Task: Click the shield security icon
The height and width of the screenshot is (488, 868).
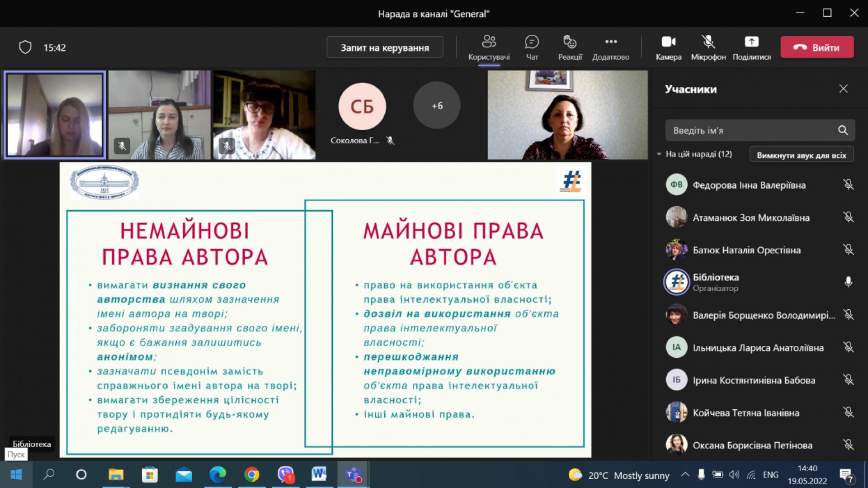Action: tap(25, 47)
